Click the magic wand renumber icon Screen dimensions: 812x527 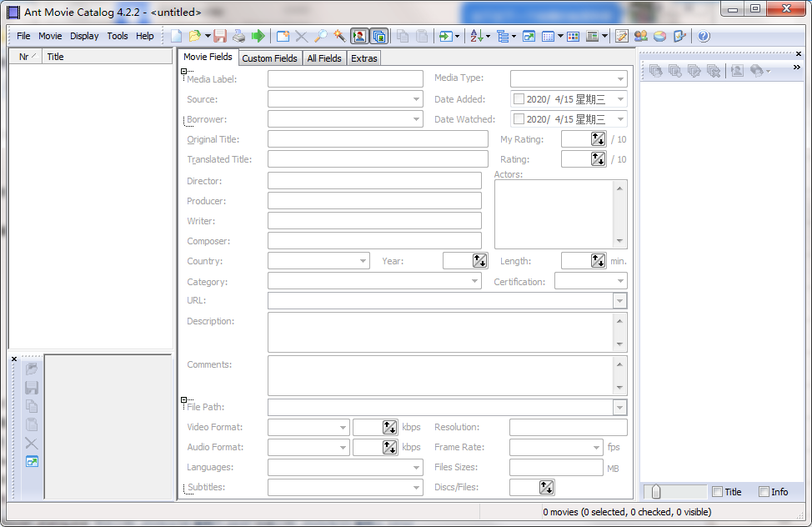pyautogui.click(x=339, y=37)
